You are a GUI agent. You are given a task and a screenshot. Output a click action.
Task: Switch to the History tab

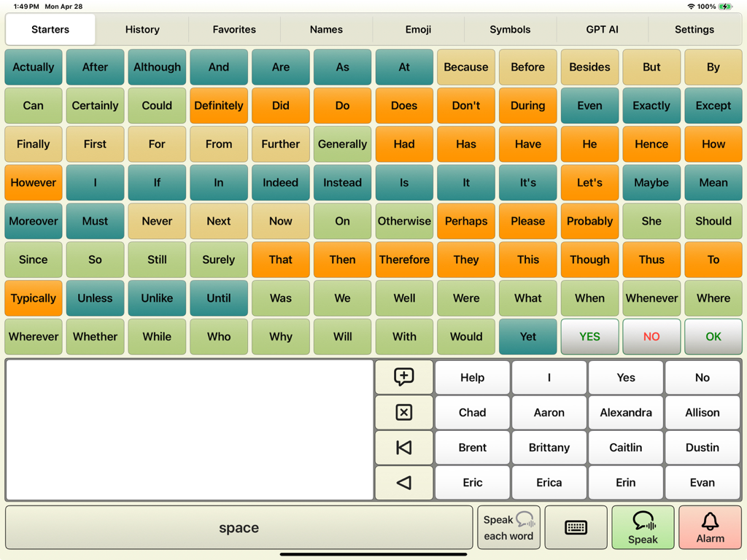pyautogui.click(x=142, y=29)
